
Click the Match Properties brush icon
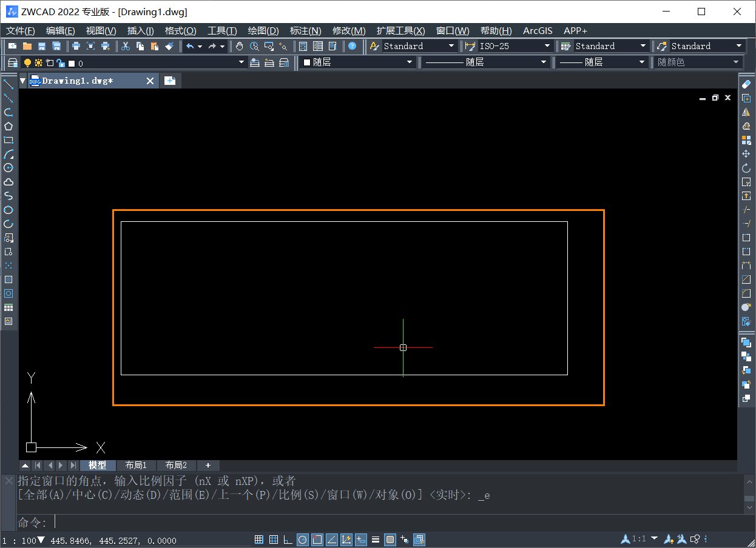tap(169, 46)
